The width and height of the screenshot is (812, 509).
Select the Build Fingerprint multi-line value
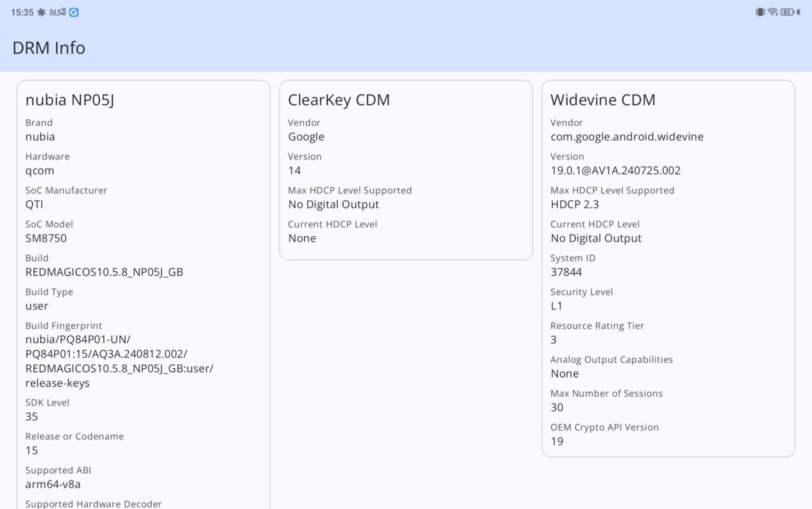coord(120,361)
